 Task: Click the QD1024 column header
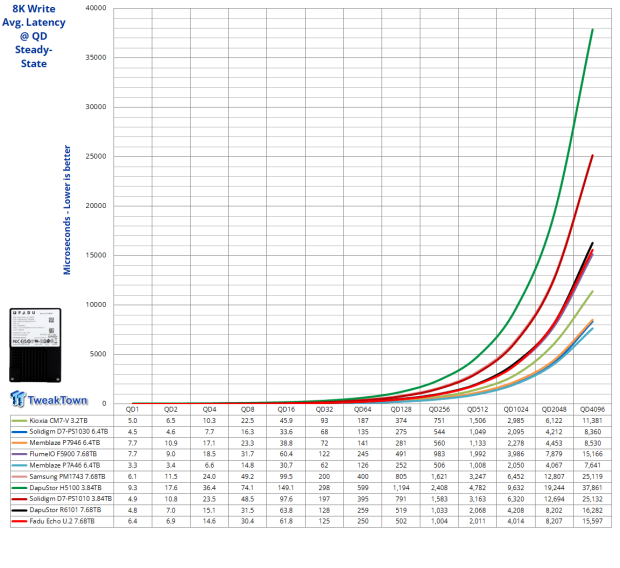pos(516,409)
